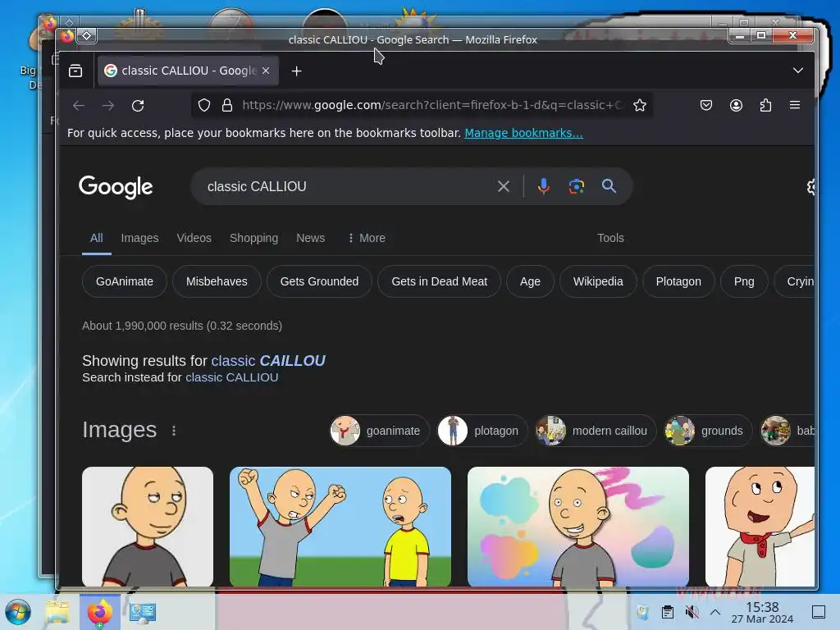This screenshot has height=630, width=840.
Task: Open Images section three-dot menu
Action: point(174,430)
